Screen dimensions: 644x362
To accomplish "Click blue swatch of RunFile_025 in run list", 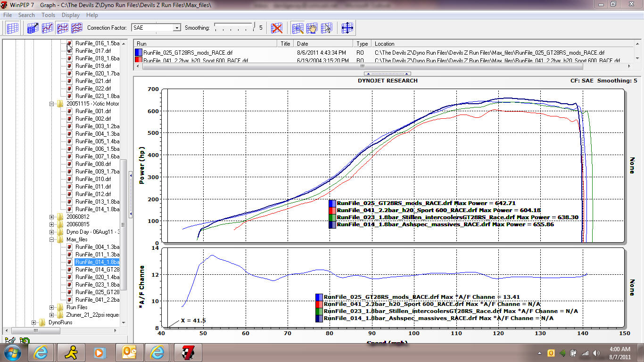I will click(x=139, y=53).
